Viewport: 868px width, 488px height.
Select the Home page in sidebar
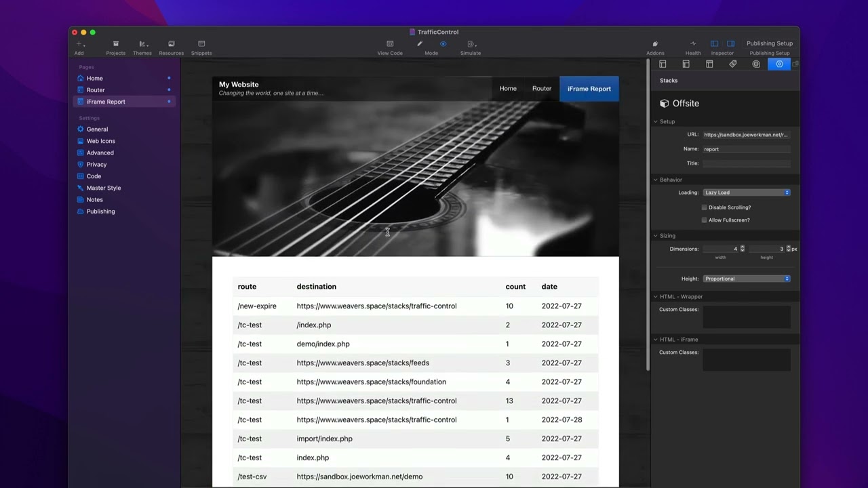click(x=124, y=78)
